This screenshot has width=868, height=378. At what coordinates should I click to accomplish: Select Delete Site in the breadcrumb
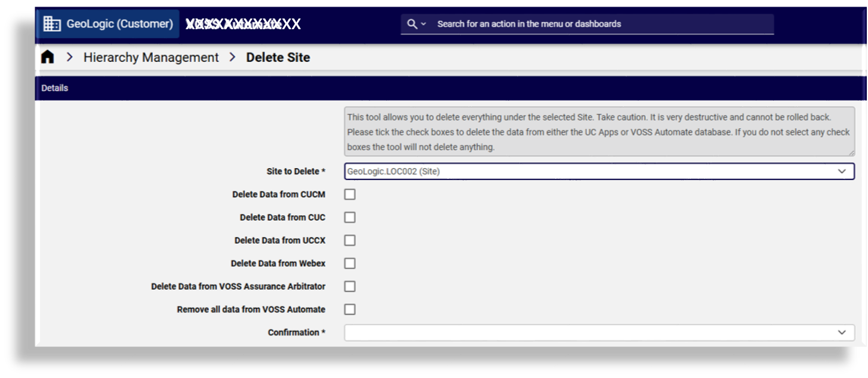click(x=278, y=57)
